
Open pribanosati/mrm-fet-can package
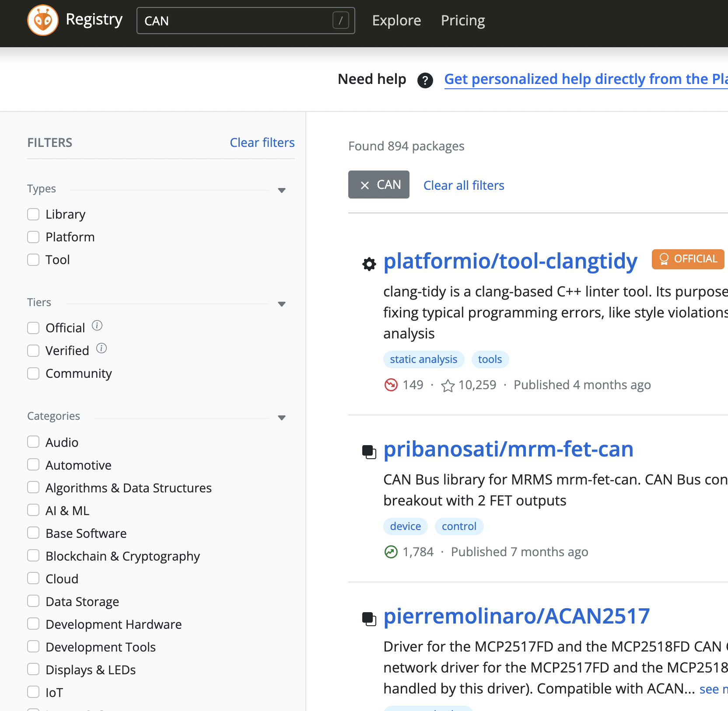click(x=508, y=449)
